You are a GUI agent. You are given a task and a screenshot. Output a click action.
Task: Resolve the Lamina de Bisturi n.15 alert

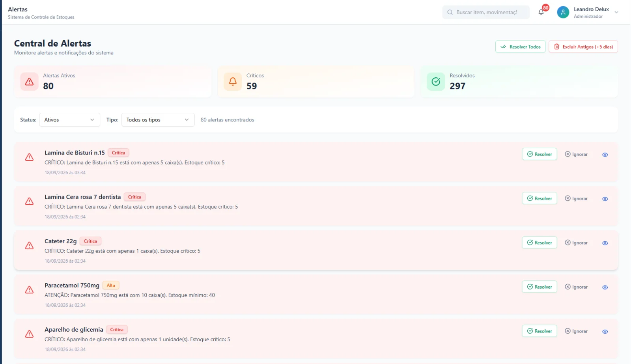pos(540,154)
